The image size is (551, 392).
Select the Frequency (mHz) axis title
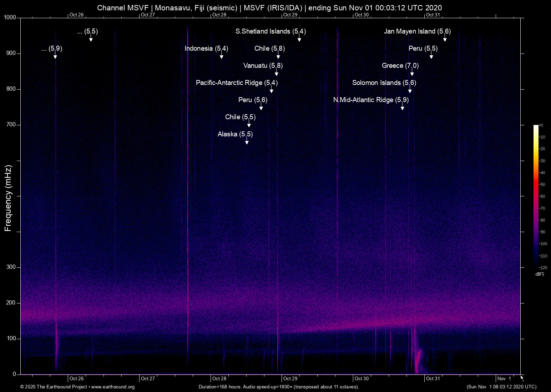[x=8, y=198]
